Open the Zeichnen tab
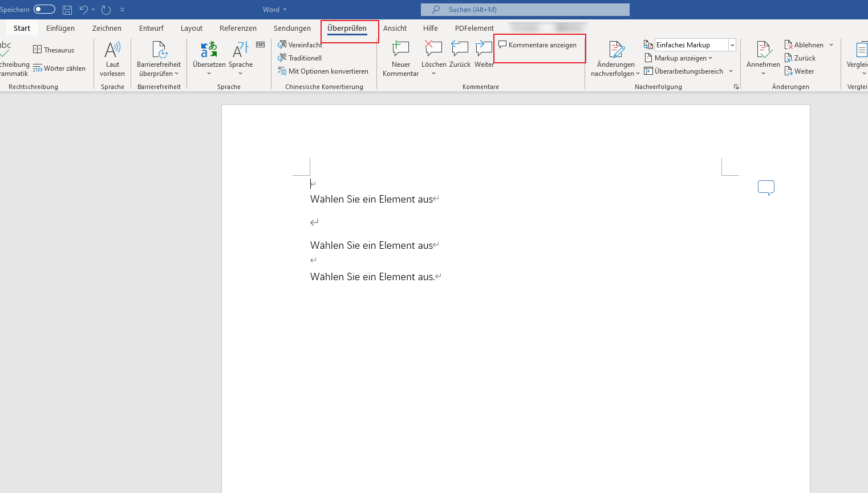This screenshot has height=493, width=868. tap(107, 28)
